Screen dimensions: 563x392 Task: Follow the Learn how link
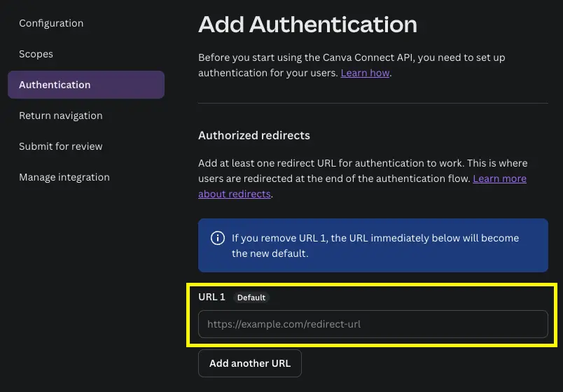pos(365,73)
